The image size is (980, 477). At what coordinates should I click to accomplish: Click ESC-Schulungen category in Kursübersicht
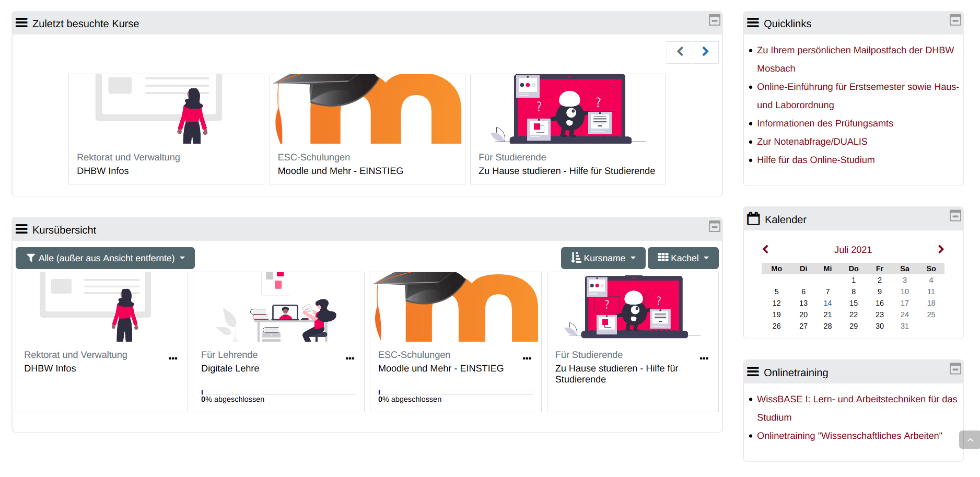pyautogui.click(x=414, y=355)
